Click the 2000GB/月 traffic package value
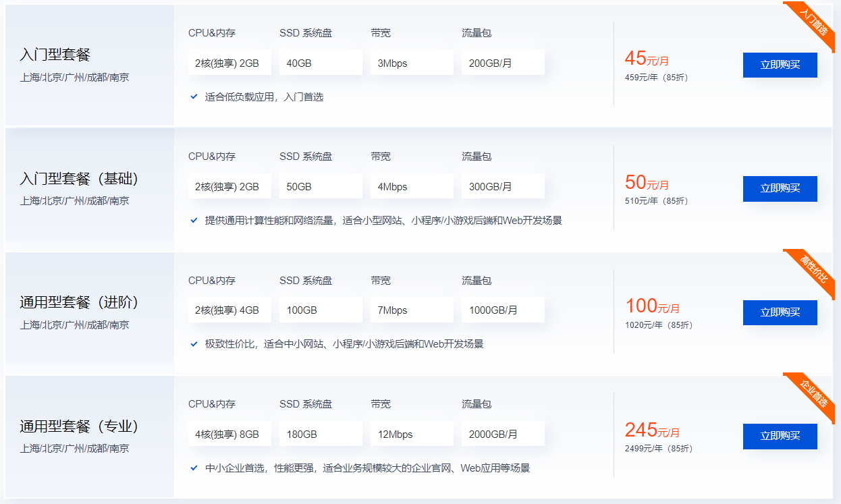This screenshot has width=841, height=504. coord(503,434)
